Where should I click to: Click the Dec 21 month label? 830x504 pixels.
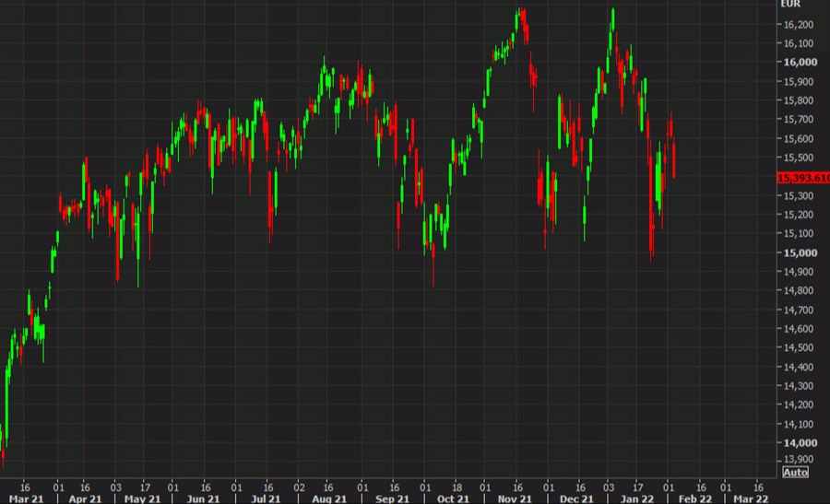click(575, 498)
